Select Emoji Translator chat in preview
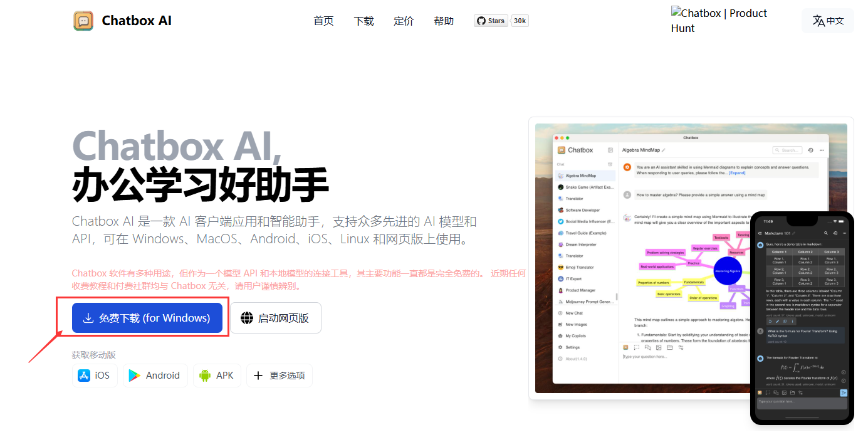868x447 pixels. point(586,267)
